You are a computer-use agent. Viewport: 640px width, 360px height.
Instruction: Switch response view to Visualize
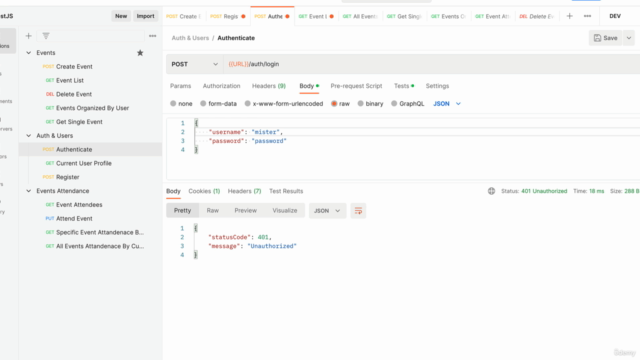[284, 211]
